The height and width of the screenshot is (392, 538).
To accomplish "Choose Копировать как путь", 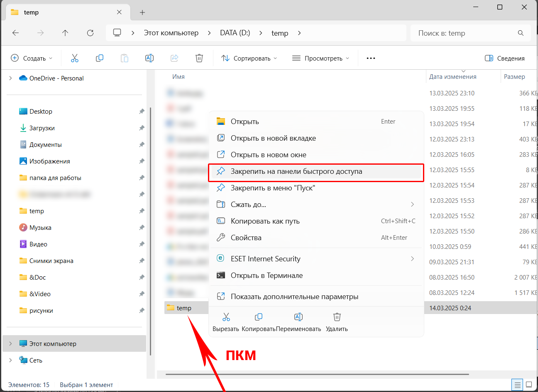I will tap(316, 221).
